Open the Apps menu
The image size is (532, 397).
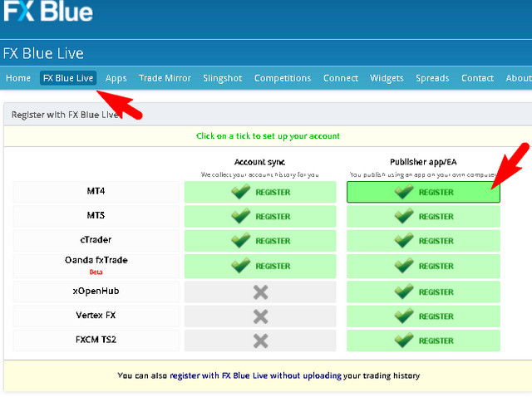(116, 78)
